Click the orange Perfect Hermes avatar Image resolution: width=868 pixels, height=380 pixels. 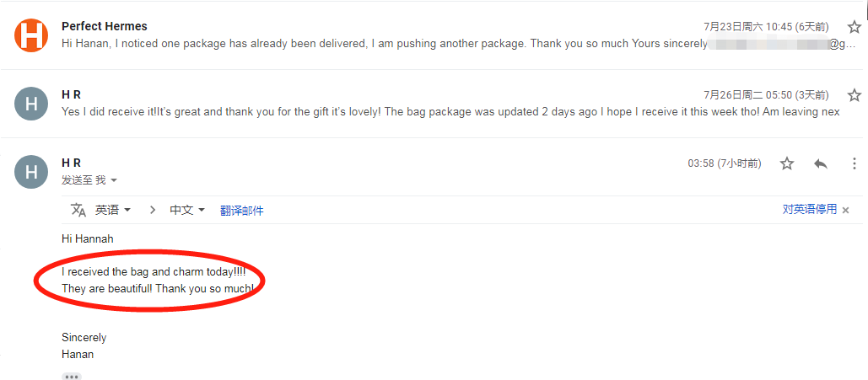[x=31, y=35]
